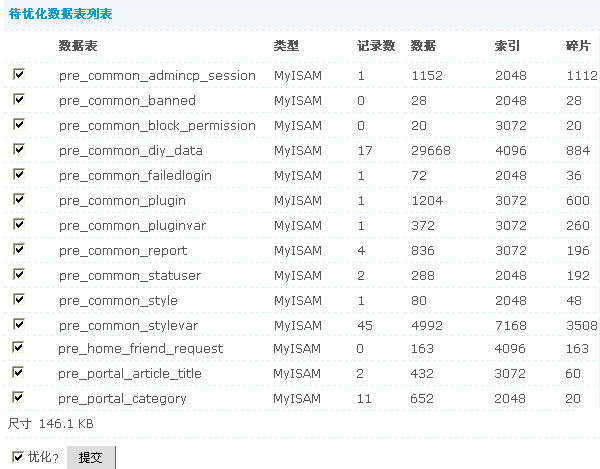Deselect the pre_common_stylevar checkbox
This screenshot has height=469, width=600.
pyautogui.click(x=19, y=324)
